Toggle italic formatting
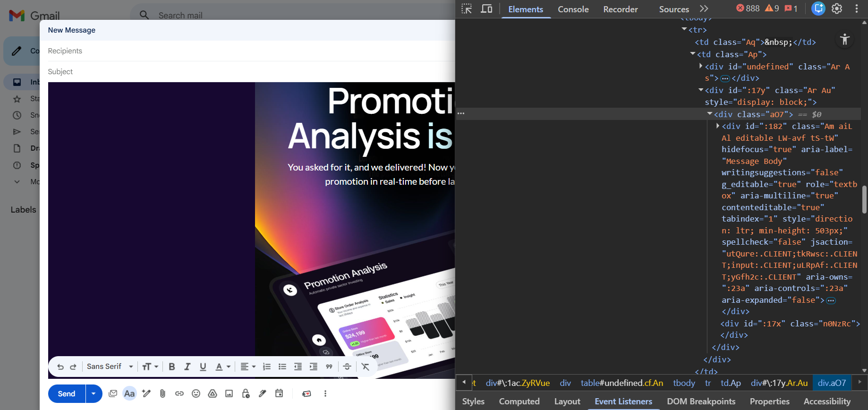This screenshot has width=868, height=410. click(187, 367)
